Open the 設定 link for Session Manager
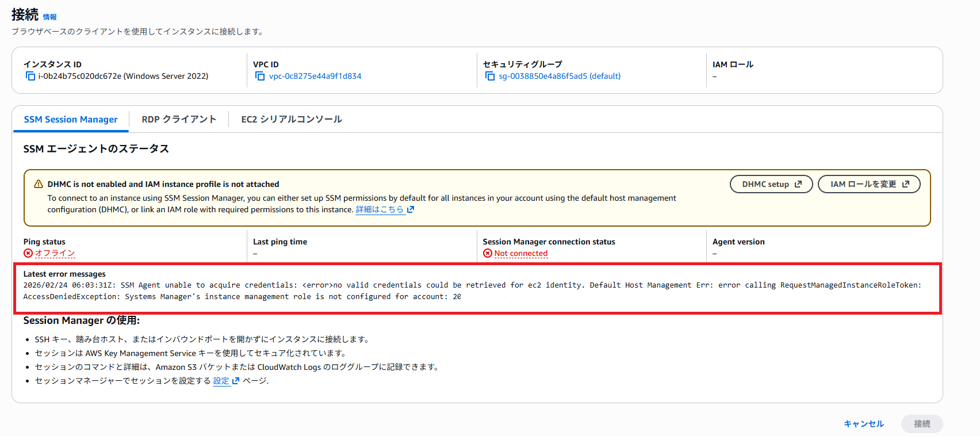 point(221,381)
